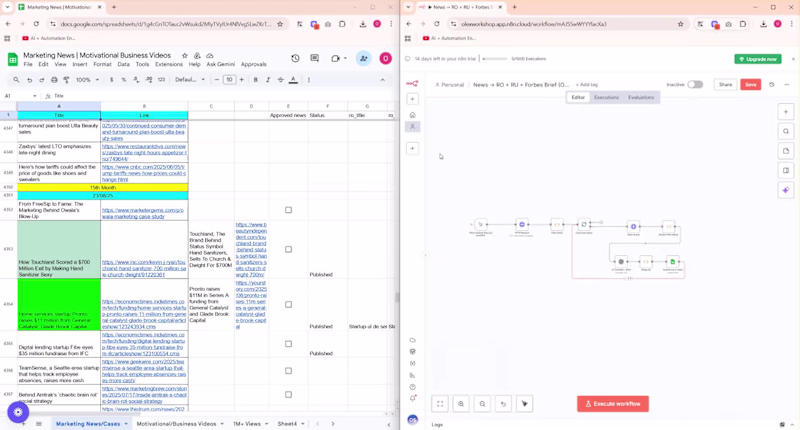Zoom in on the n8n canvas
The height and width of the screenshot is (430, 800).
[461, 404]
